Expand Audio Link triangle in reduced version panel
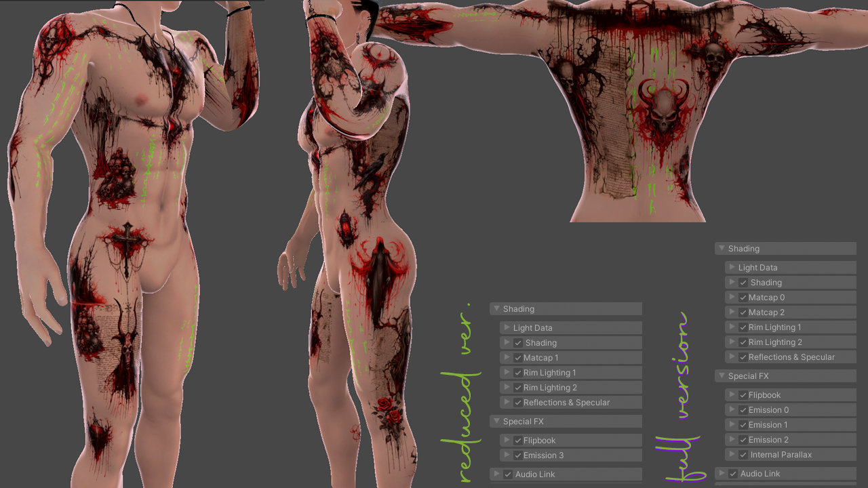This screenshot has width=868, height=488. coord(496,474)
